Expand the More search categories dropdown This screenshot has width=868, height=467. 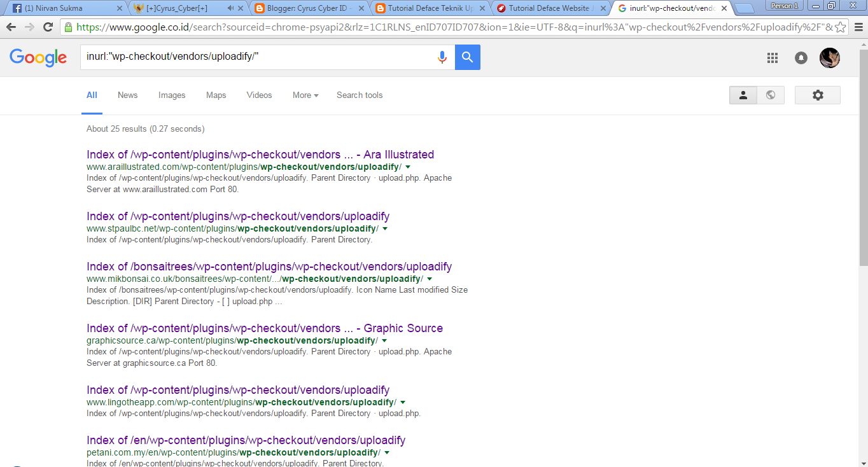305,95
